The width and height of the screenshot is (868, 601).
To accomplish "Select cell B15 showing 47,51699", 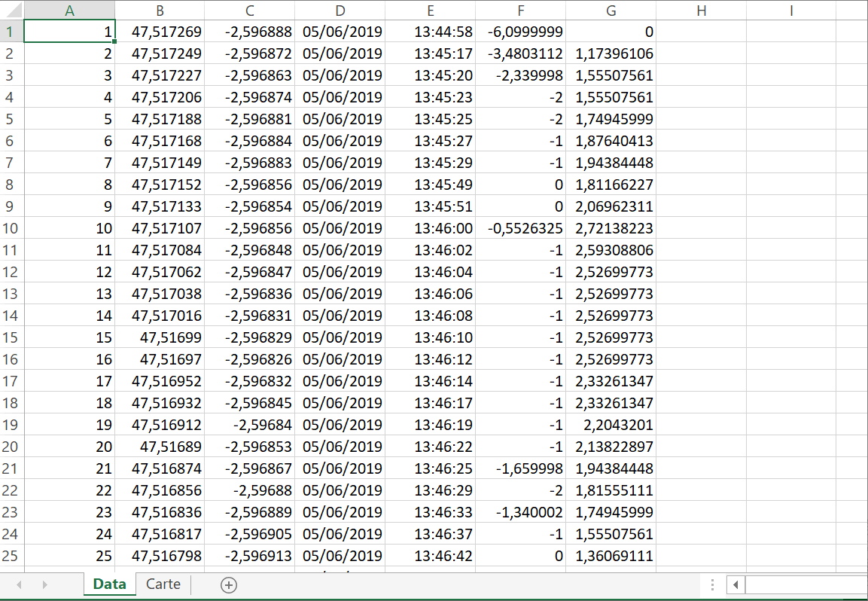I will [160, 337].
